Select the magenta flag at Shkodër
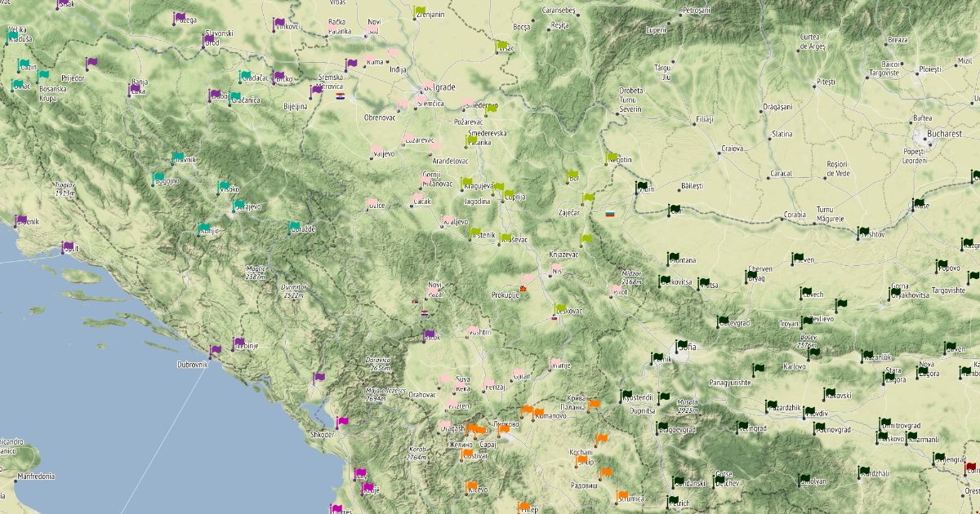This screenshot has height=514, width=980. 342,423
